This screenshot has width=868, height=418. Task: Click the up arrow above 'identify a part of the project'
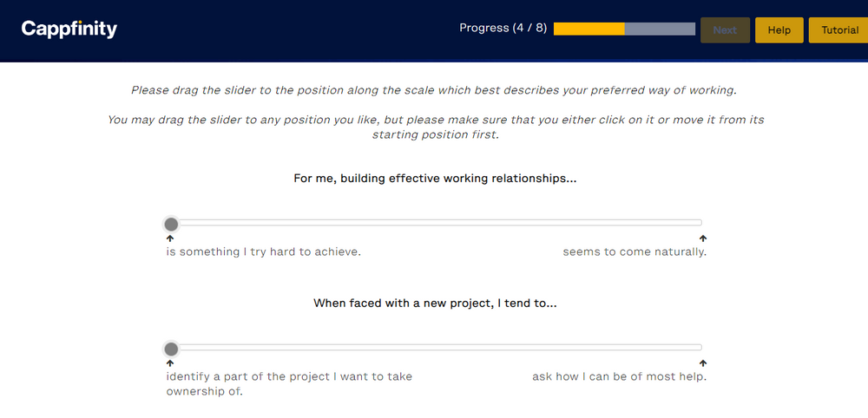(170, 363)
